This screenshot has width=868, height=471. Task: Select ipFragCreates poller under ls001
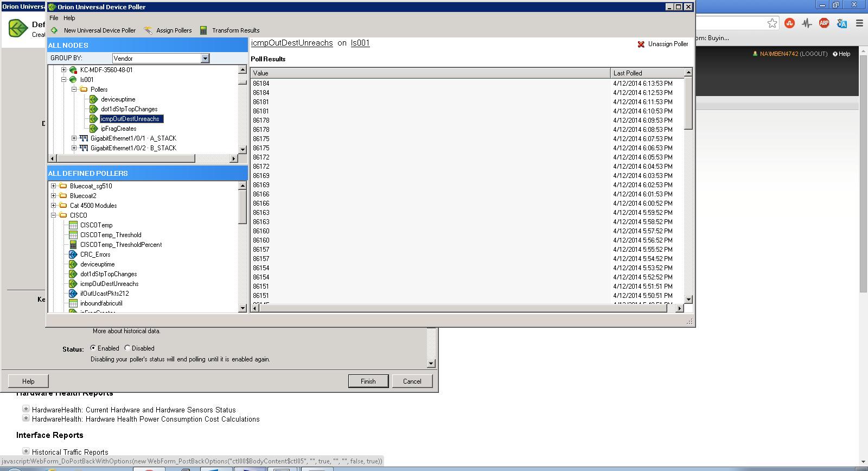pos(118,129)
